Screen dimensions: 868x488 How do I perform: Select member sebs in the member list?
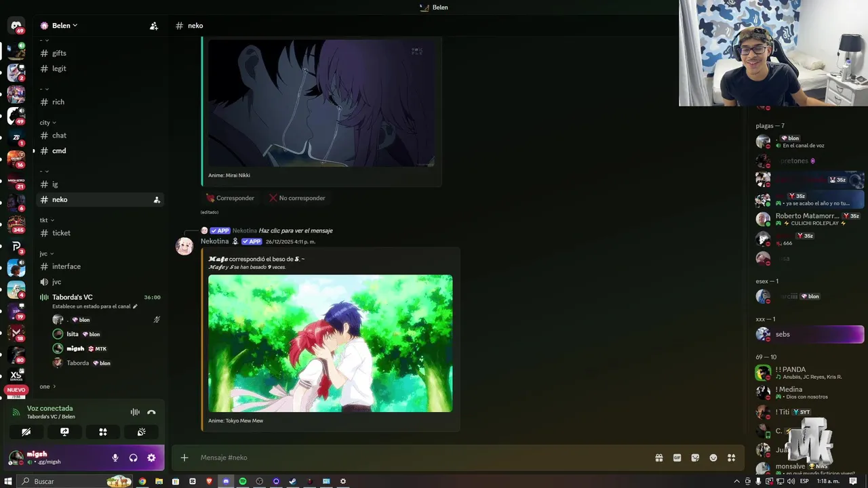pyautogui.click(x=810, y=334)
